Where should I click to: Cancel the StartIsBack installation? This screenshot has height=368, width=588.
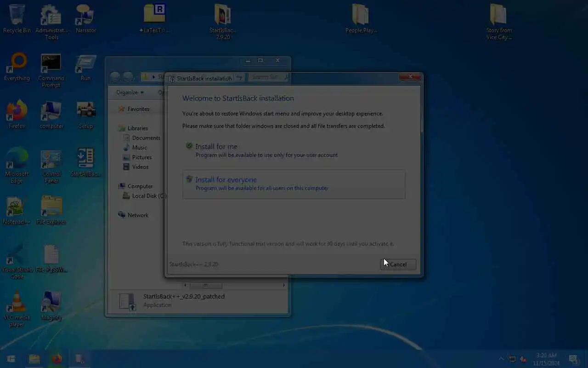pos(398,264)
